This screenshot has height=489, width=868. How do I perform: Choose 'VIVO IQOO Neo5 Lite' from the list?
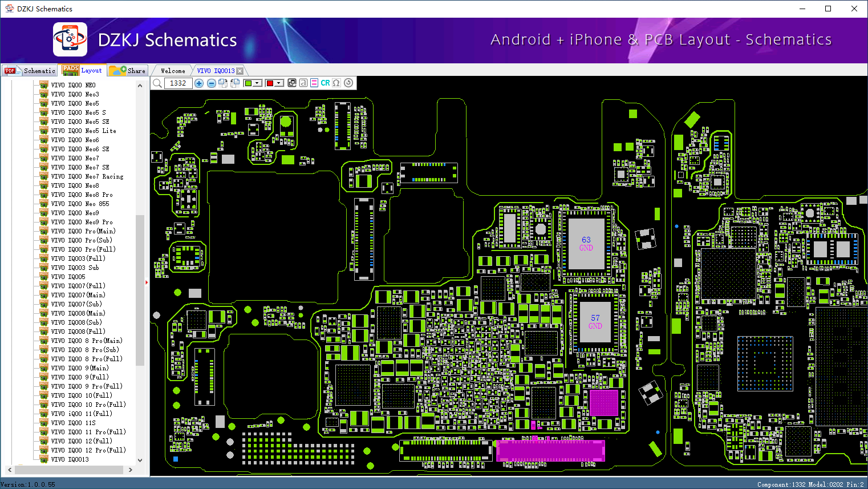pyautogui.click(x=83, y=131)
